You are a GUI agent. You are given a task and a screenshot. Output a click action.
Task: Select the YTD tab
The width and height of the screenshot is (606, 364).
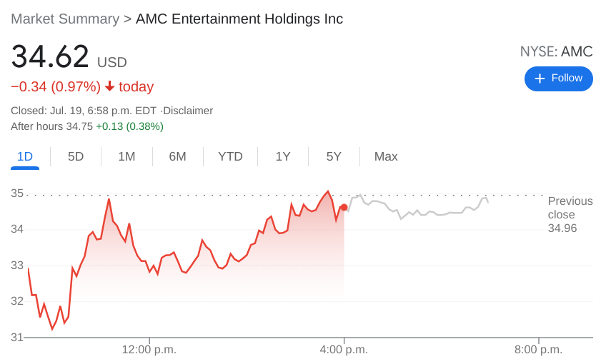pos(230,156)
